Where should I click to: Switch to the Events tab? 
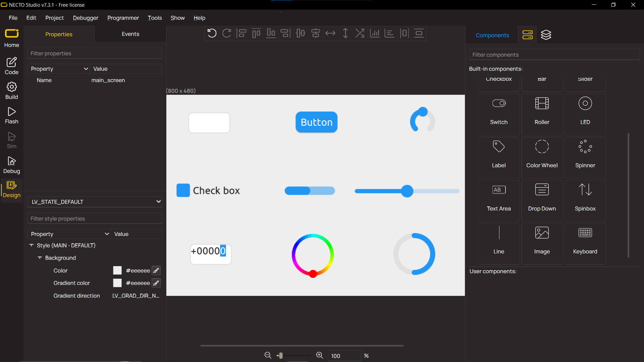[x=130, y=34]
